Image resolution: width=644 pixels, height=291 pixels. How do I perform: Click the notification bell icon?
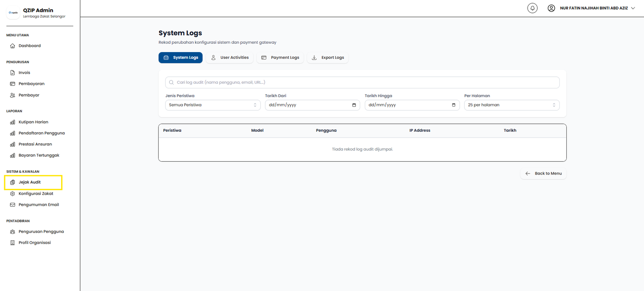(x=532, y=8)
